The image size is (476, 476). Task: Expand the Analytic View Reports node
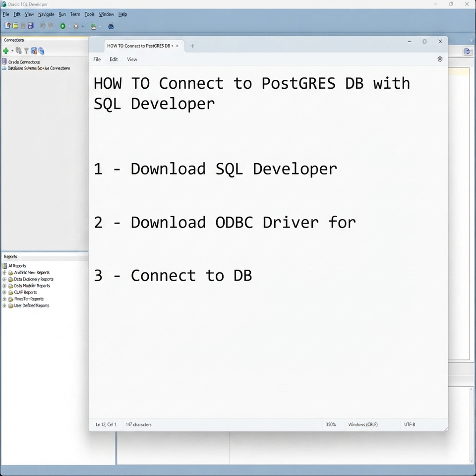(4, 272)
